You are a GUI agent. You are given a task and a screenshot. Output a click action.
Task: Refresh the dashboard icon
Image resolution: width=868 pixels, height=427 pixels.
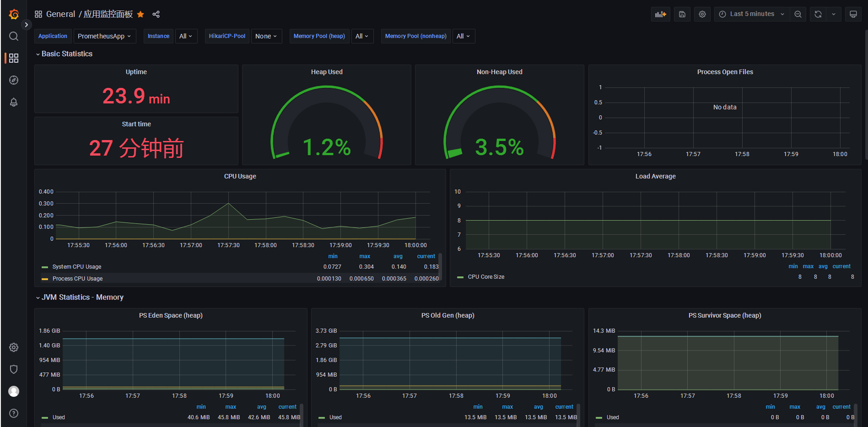[818, 14]
